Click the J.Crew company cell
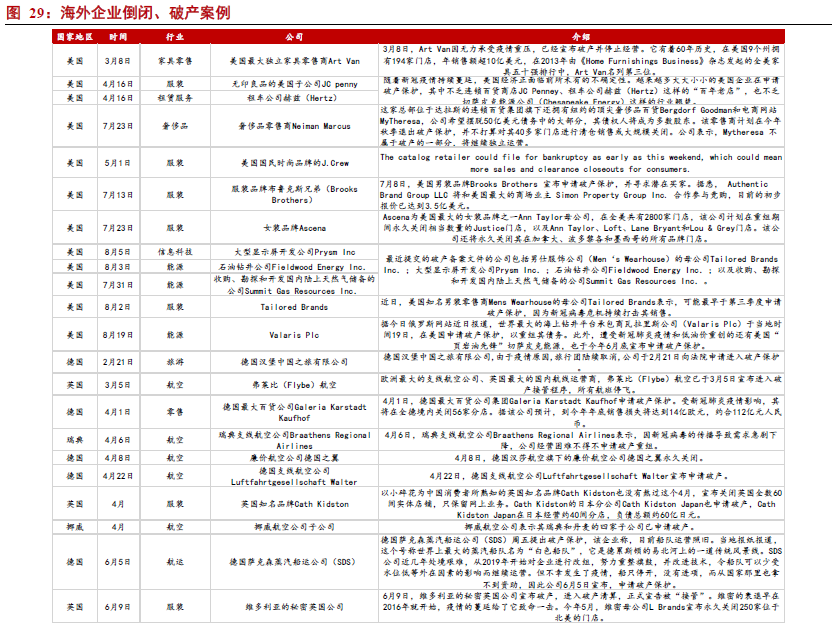This screenshot has height=623, width=837. (294, 163)
